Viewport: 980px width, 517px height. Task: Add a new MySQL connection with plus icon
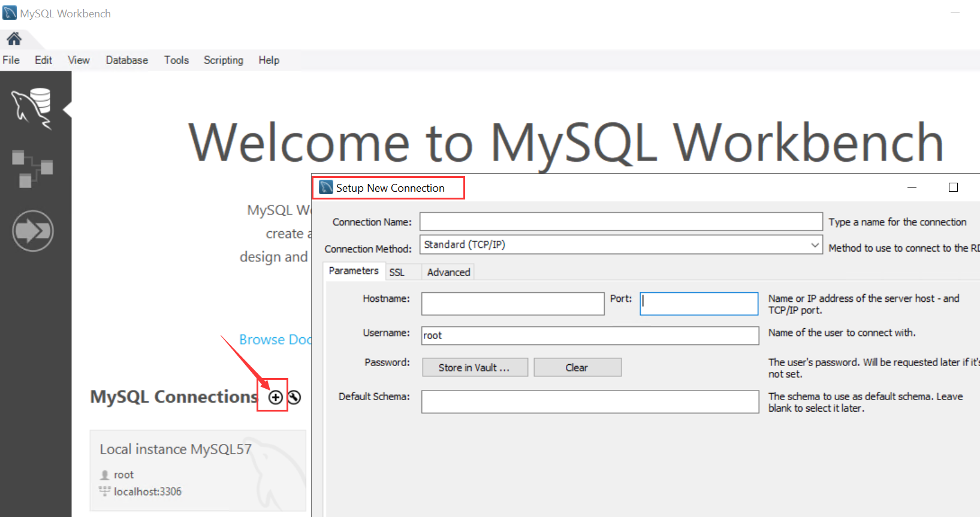[275, 397]
